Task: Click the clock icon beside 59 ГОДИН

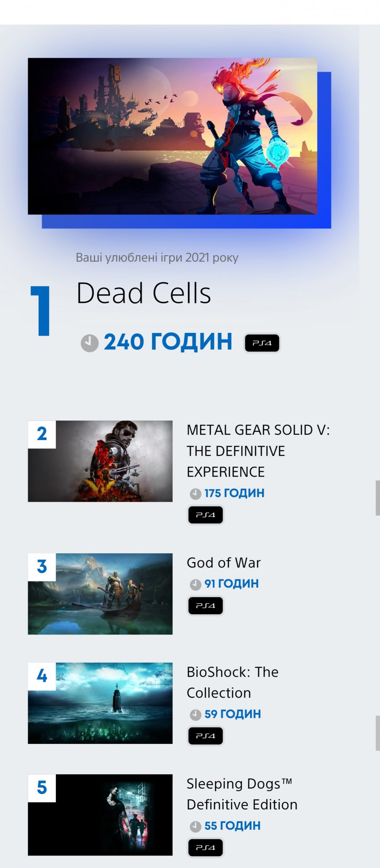Action: tap(196, 714)
